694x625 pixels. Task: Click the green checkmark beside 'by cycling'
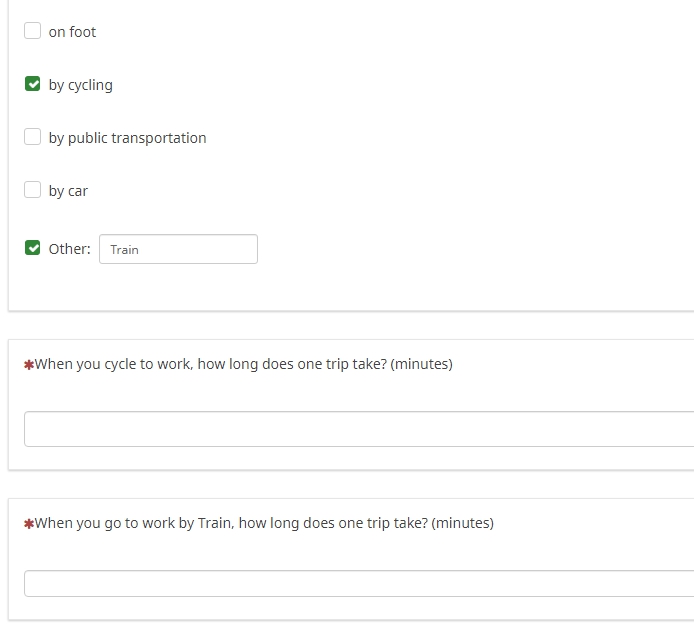33,84
